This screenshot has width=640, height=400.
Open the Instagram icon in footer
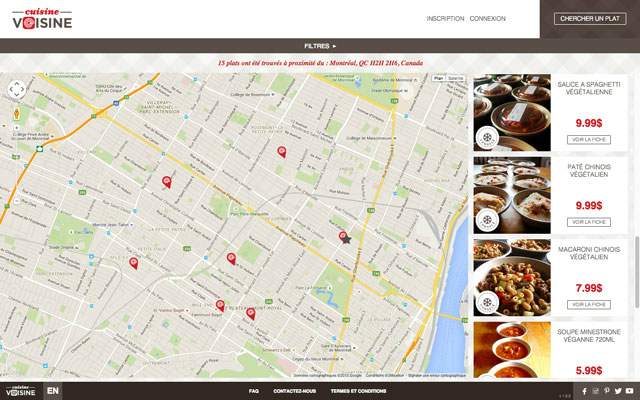(596, 391)
